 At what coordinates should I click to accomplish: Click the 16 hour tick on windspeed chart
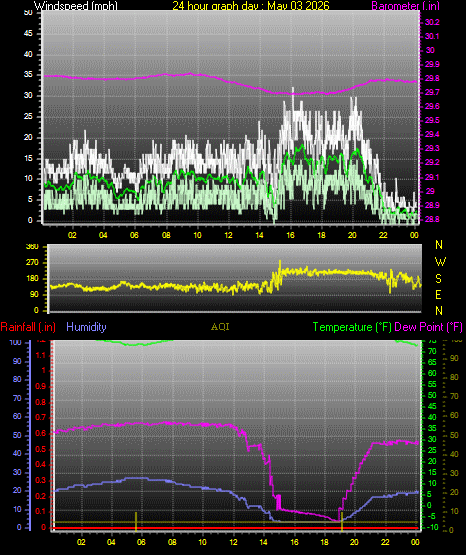290,235
